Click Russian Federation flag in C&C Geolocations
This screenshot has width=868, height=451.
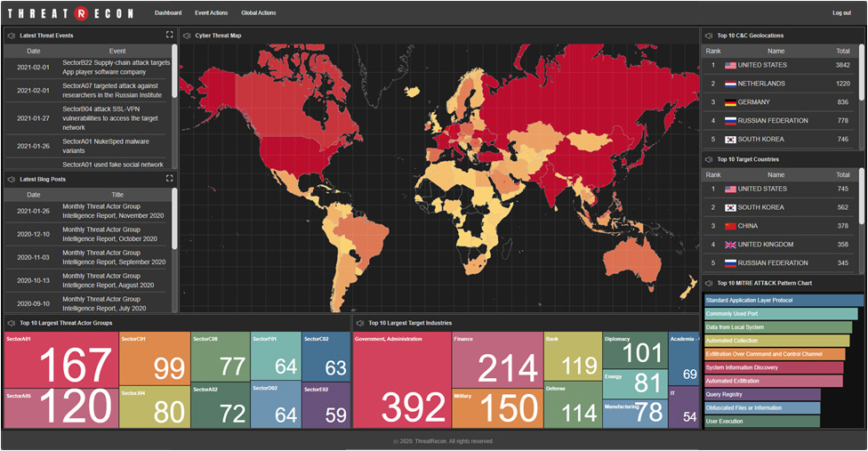pos(731,121)
